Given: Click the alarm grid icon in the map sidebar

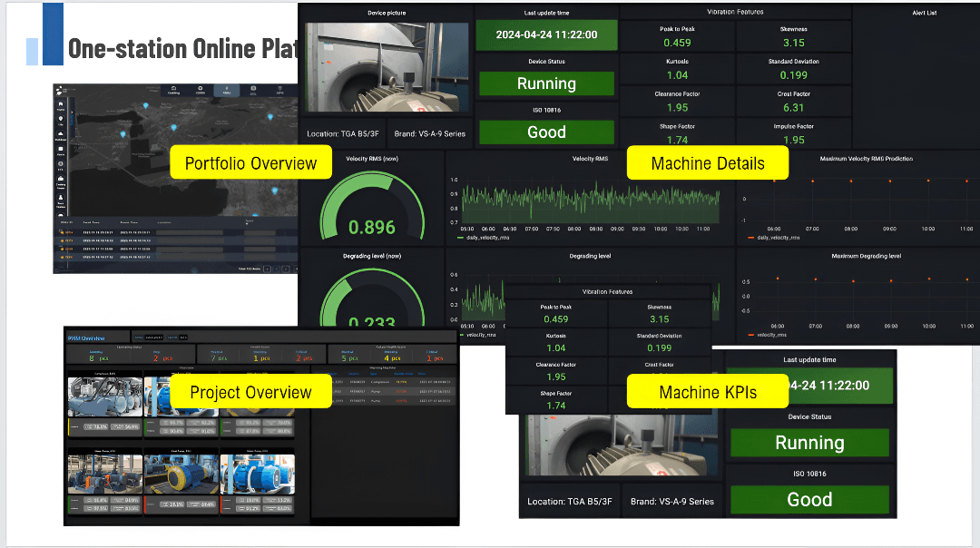Looking at the screenshot, I should pos(59,149).
